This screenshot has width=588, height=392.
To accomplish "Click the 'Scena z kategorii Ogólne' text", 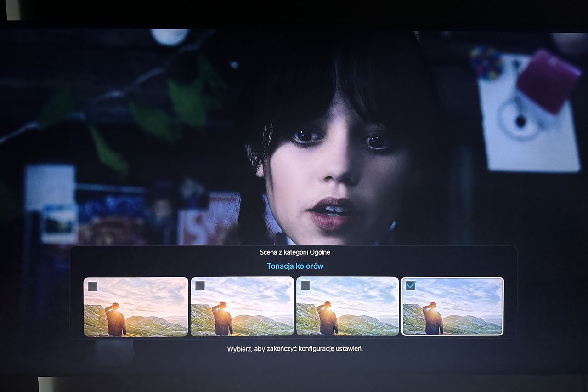I will click(295, 252).
